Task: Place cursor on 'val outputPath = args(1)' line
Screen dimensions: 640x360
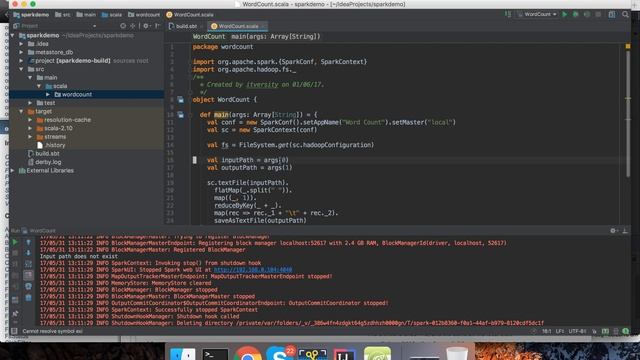Action: [x=249, y=168]
